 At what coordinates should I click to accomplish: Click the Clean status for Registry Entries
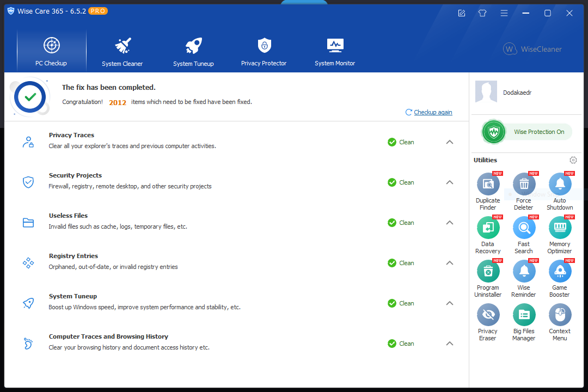pyautogui.click(x=401, y=263)
